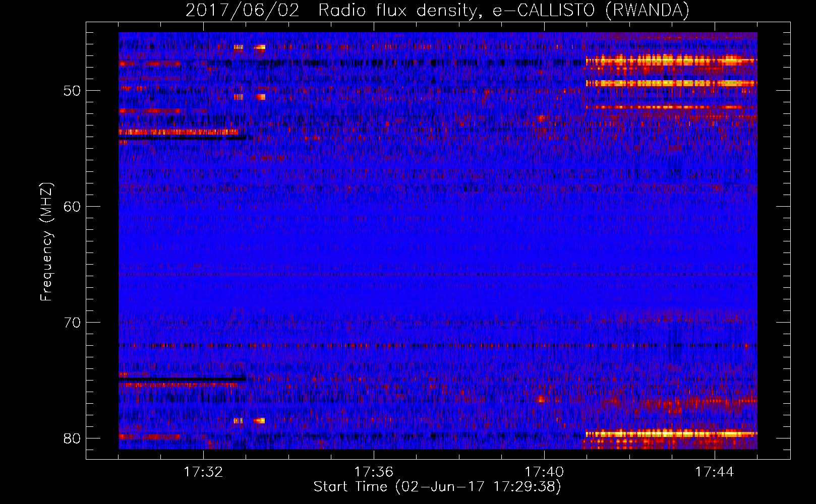Click the Start Time axis label
The height and width of the screenshot is (504, 816).
coord(437,487)
